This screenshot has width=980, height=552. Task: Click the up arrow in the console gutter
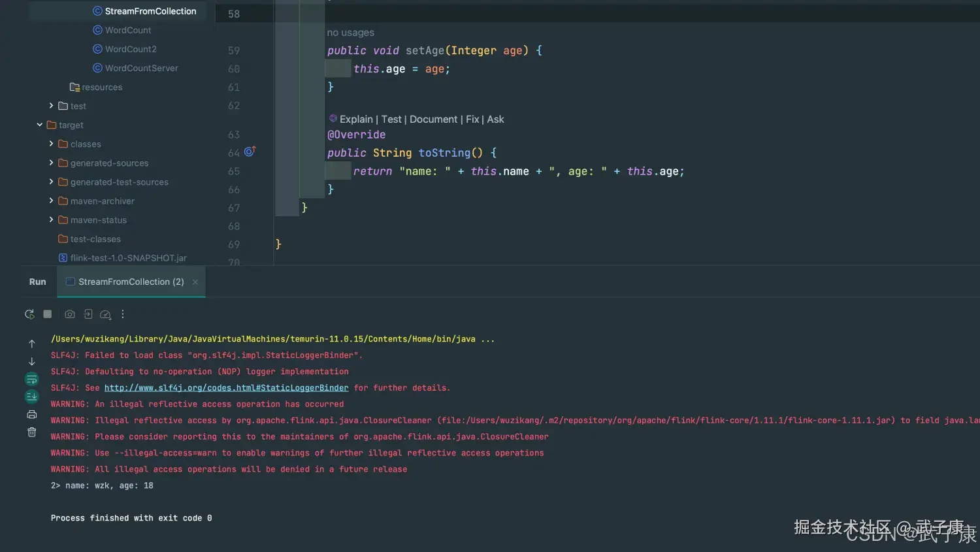click(x=31, y=344)
